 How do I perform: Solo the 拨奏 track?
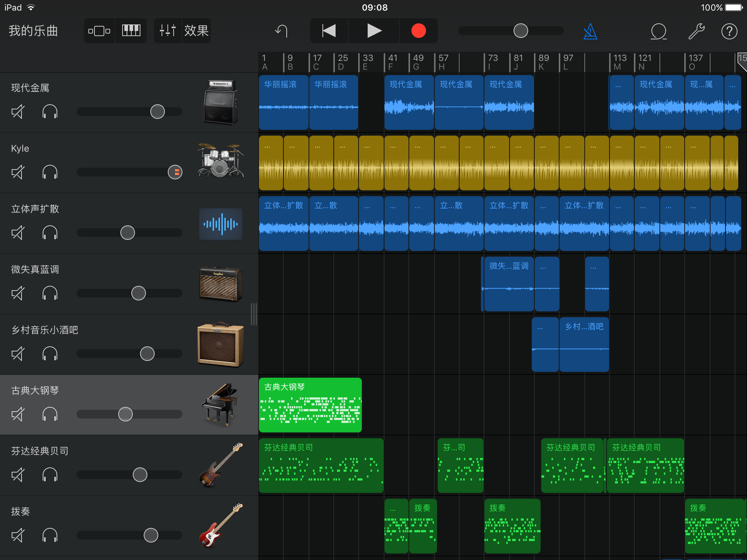click(x=50, y=535)
